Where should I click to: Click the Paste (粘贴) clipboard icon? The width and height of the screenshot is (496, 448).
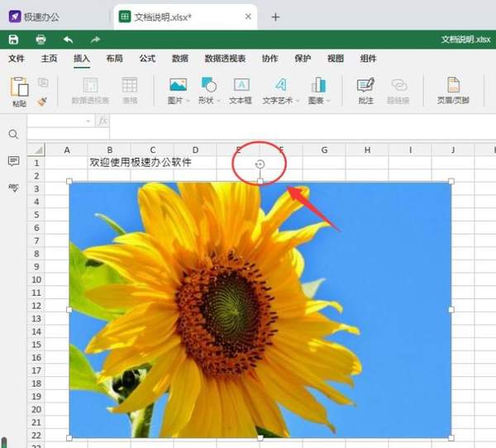click(19, 86)
